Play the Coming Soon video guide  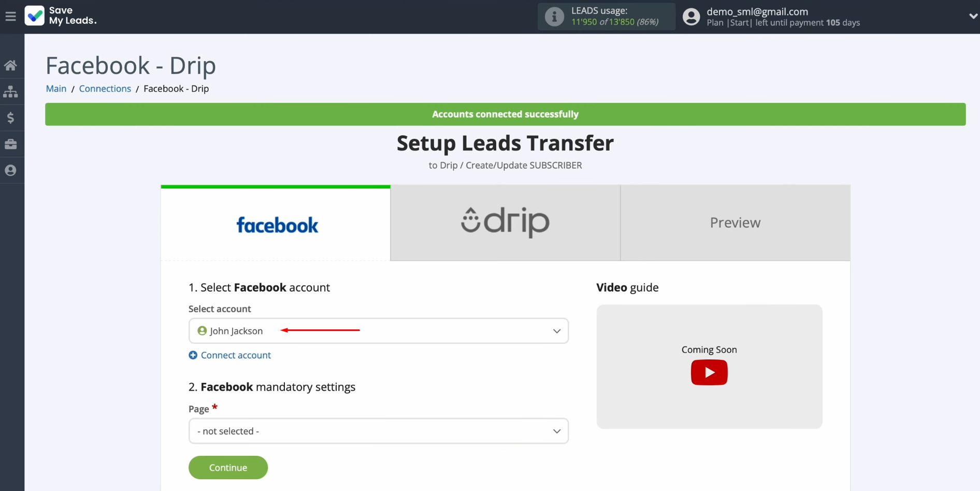(x=709, y=372)
